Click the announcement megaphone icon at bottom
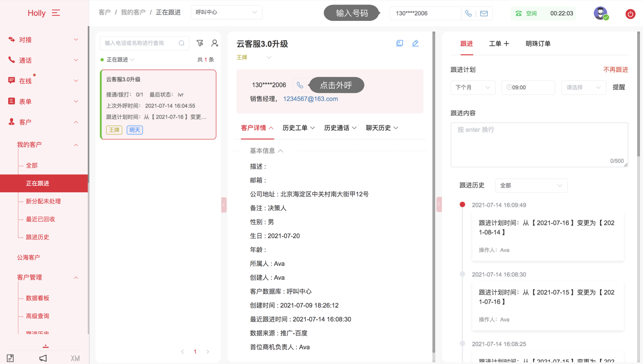643x364 pixels. pos(43,358)
